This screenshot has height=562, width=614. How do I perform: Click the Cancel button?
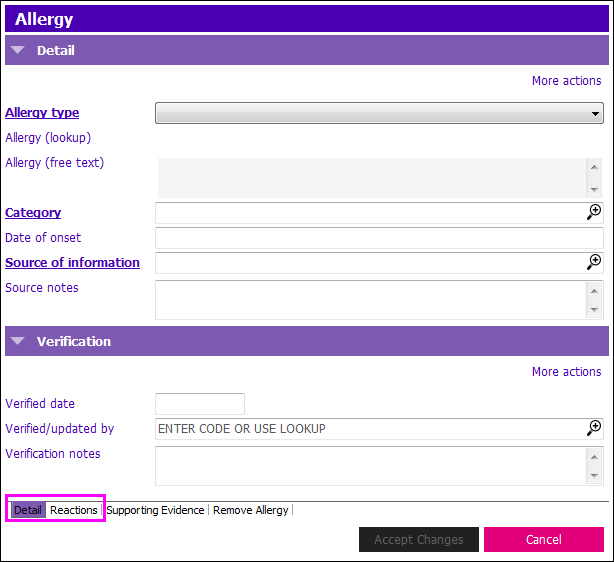coord(544,539)
